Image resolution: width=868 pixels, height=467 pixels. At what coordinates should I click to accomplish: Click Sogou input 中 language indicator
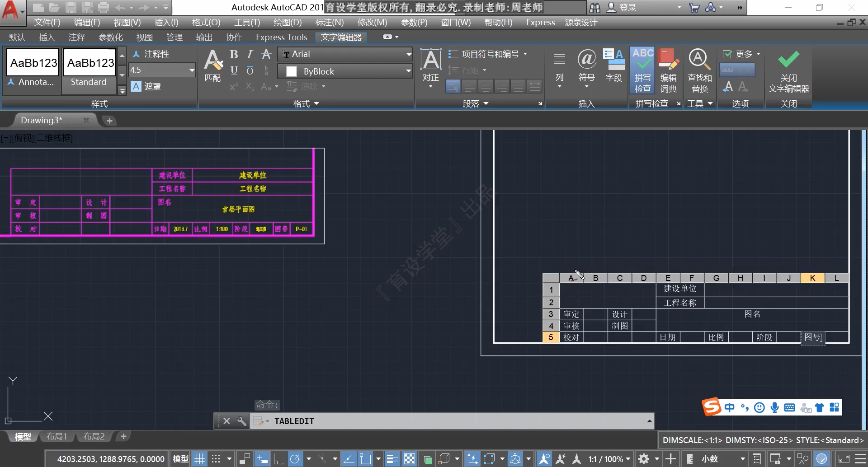[729, 407]
